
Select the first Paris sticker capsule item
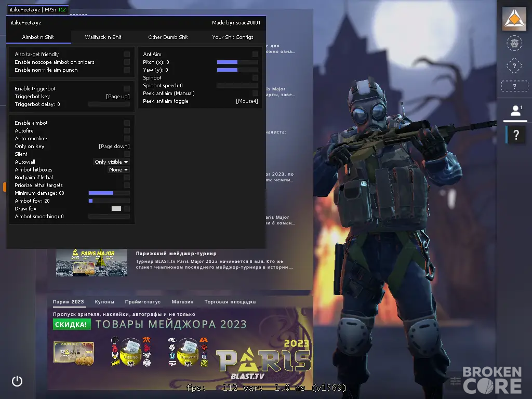point(131,352)
